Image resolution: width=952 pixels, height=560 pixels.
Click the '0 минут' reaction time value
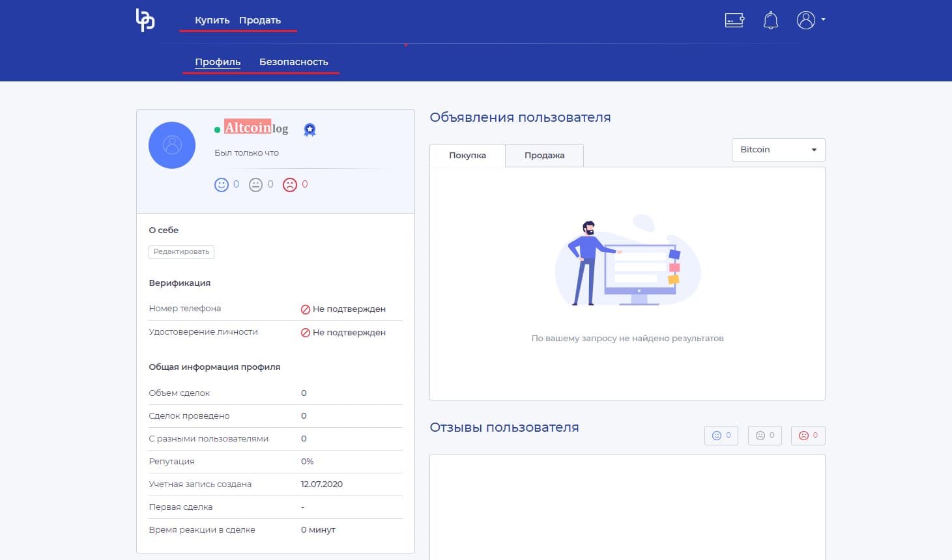pyautogui.click(x=318, y=530)
